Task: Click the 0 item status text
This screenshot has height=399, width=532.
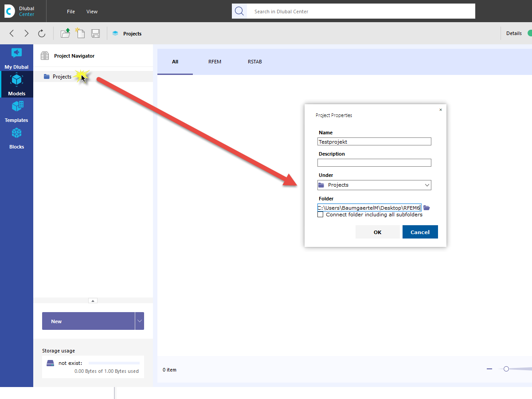Action: tap(169, 370)
